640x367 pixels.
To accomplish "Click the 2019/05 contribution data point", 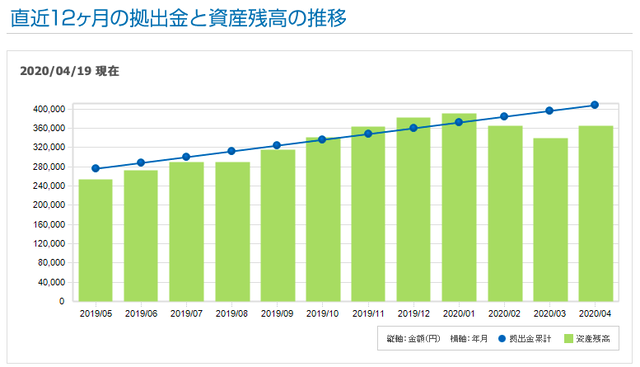I will [96, 168].
